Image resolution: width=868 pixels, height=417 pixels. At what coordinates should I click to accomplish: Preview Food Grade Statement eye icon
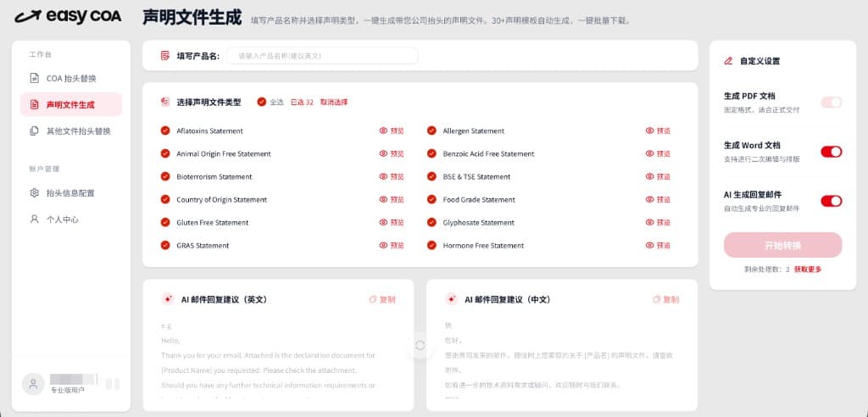650,199
